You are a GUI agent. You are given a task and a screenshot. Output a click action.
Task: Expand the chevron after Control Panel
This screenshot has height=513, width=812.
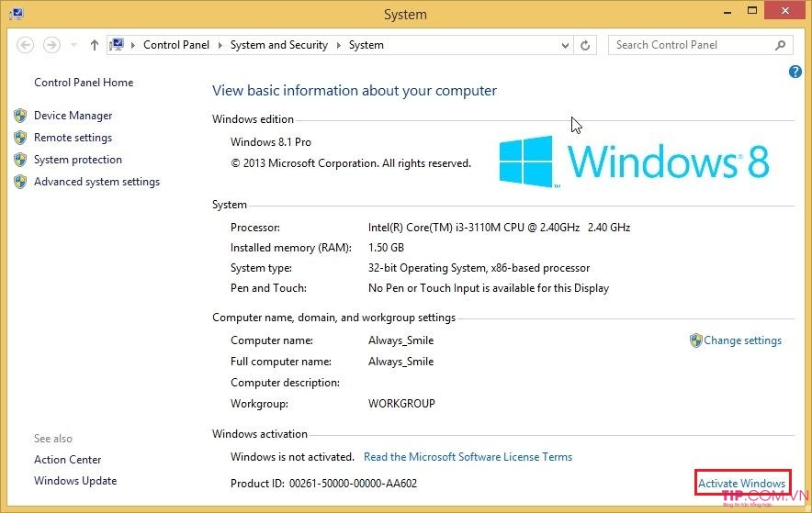pyautogui.click(x=220, y=46)
